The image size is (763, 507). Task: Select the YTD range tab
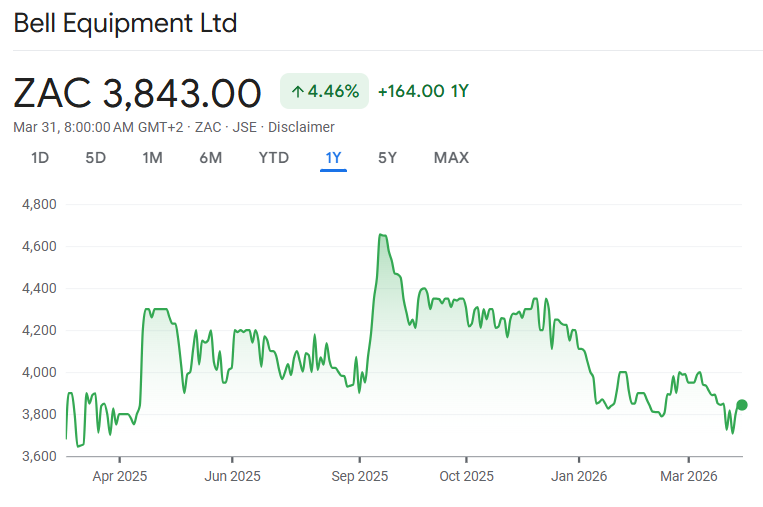(x=273, y=158)
